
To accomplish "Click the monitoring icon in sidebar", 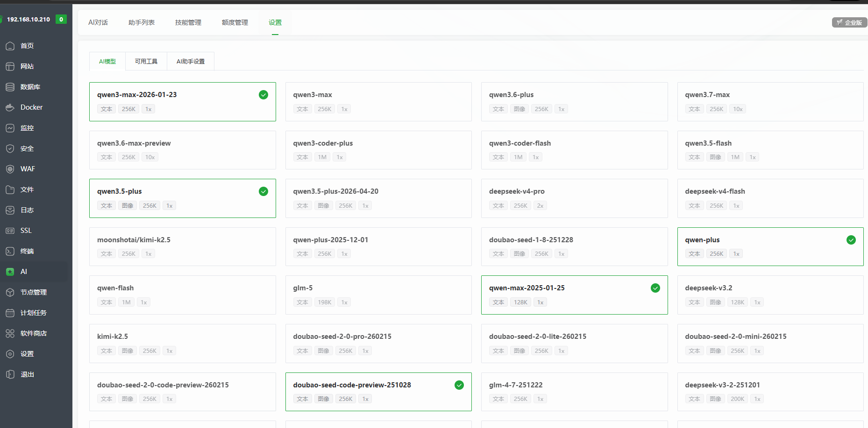I will 10,128.
